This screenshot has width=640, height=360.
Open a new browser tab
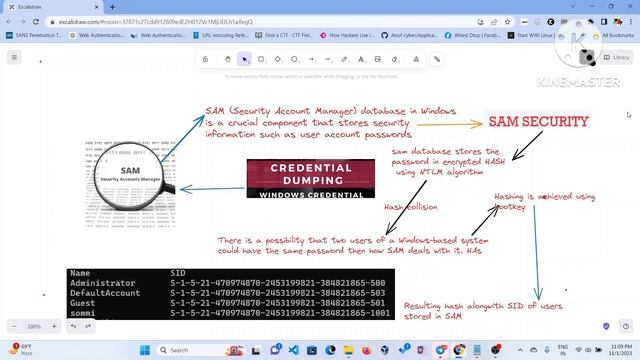[x=112, y=7]
